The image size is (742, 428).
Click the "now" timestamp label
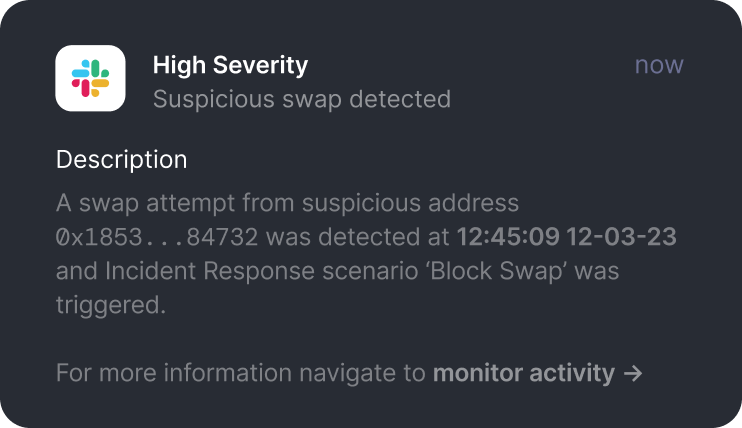click(x=659, y=65)
